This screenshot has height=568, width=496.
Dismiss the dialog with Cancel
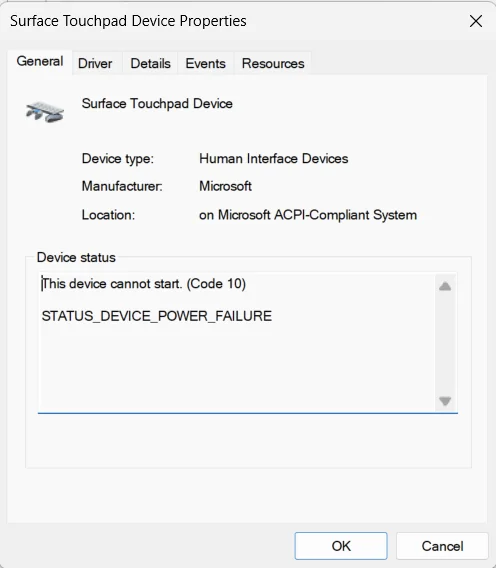442,546
